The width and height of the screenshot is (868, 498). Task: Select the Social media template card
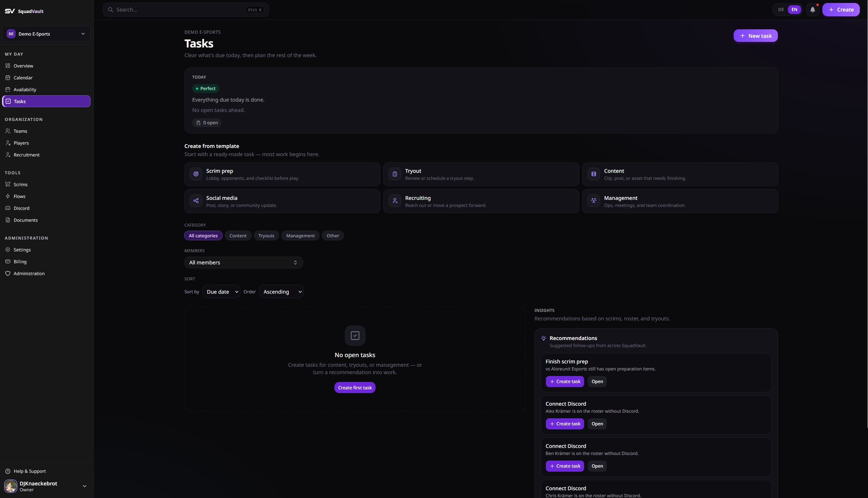coord(282,201)
